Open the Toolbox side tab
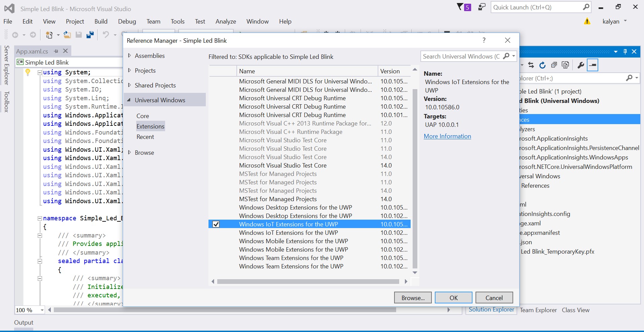 6,102
